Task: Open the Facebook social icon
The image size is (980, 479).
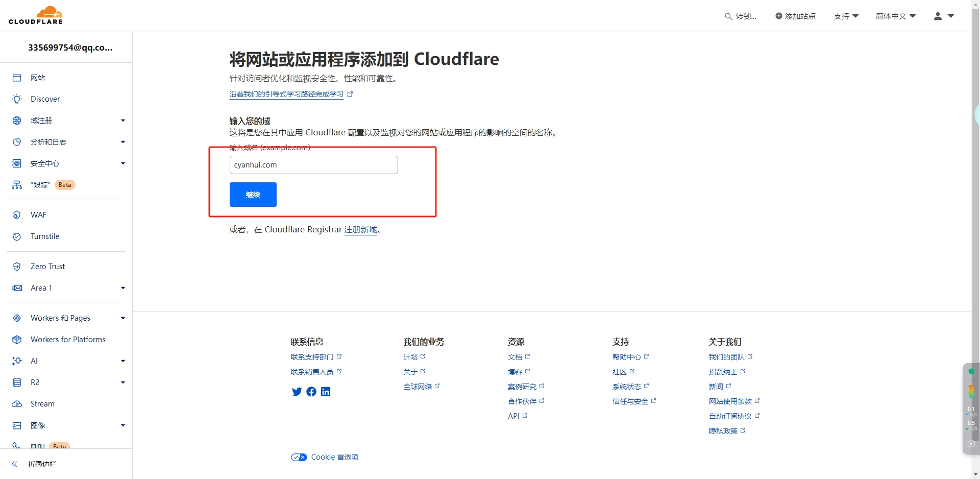Action: pyautogui.click(x=311, y=392)
